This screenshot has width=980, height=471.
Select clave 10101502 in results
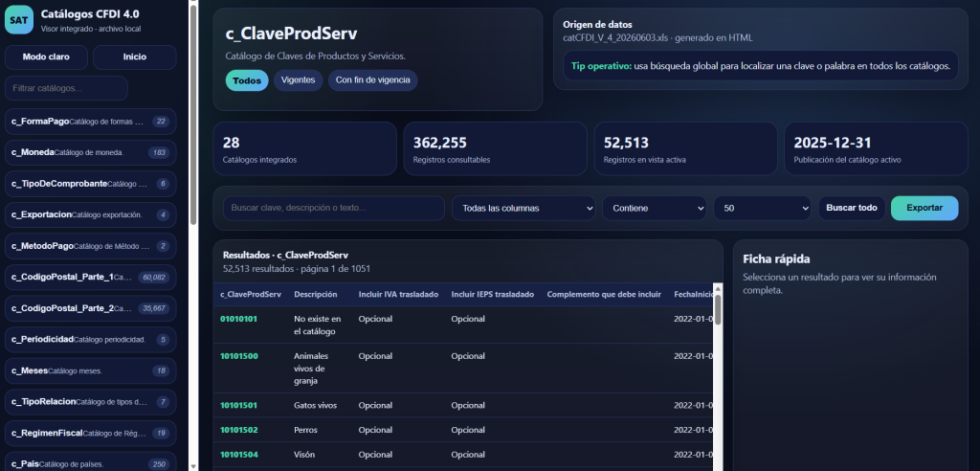click(x=238, y=431)
